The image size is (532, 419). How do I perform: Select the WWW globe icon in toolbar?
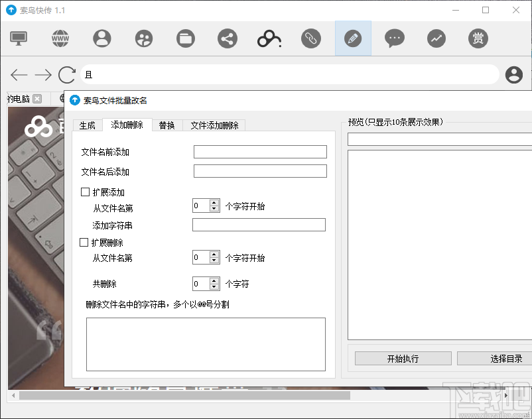pos(60,38)
